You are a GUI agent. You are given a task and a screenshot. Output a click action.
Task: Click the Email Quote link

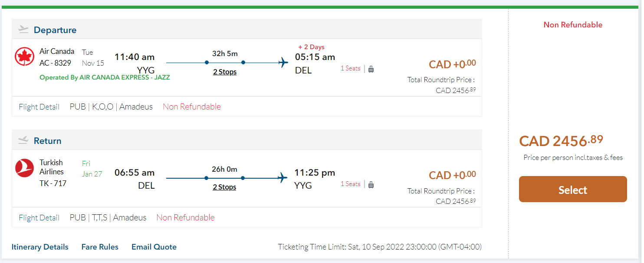(154, 247)
